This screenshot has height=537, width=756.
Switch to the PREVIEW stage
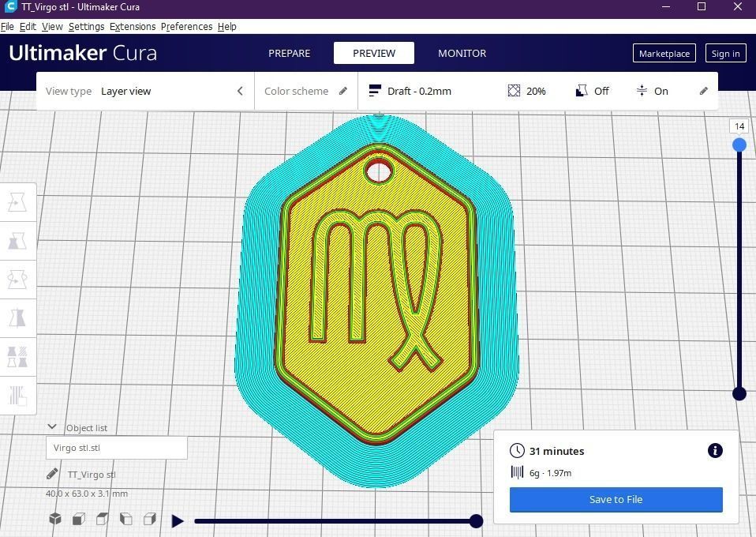coord(374,53)
